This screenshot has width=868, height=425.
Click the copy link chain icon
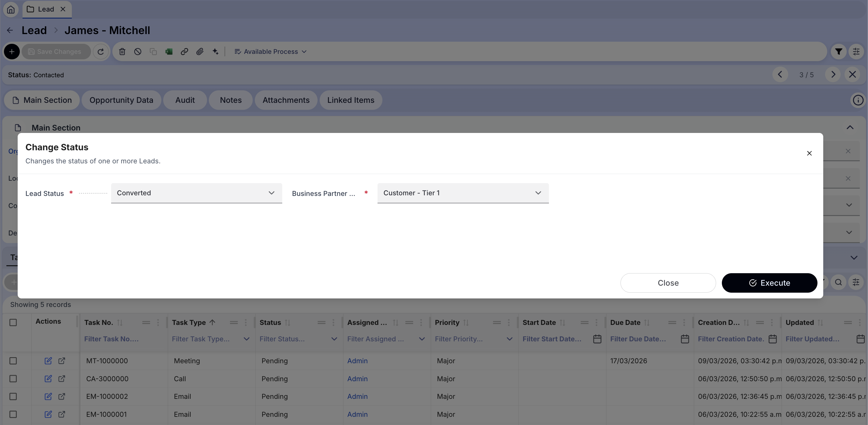[184, 51]
